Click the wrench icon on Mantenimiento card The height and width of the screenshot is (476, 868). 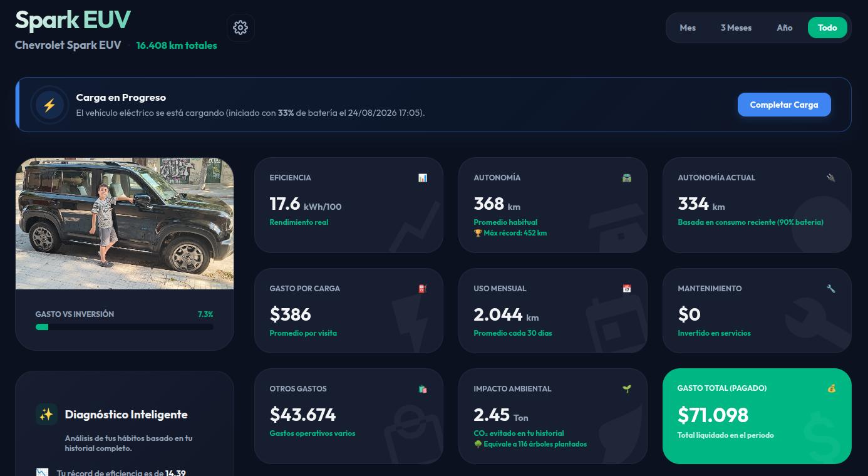pyautogui.click(x=831, y=289)
